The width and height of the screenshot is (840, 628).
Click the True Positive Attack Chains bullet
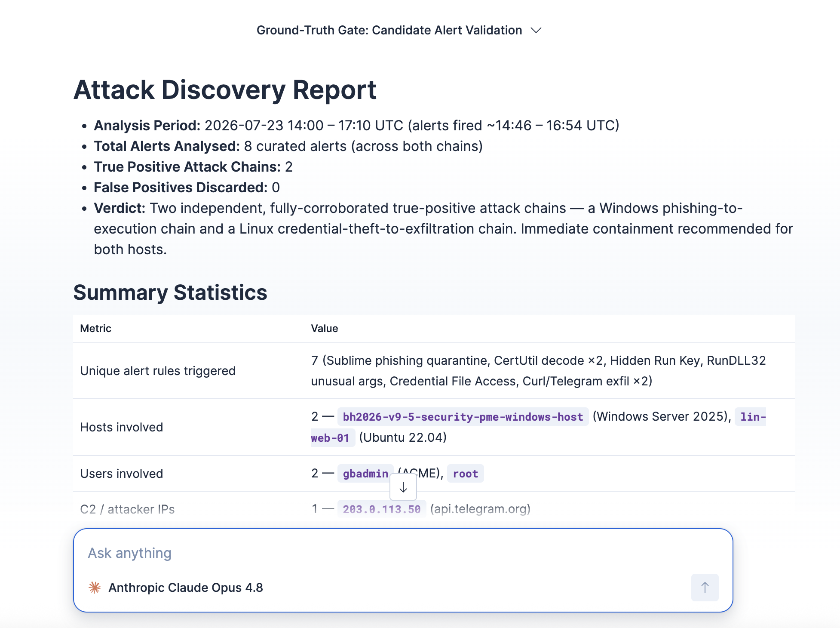(193, 167)
